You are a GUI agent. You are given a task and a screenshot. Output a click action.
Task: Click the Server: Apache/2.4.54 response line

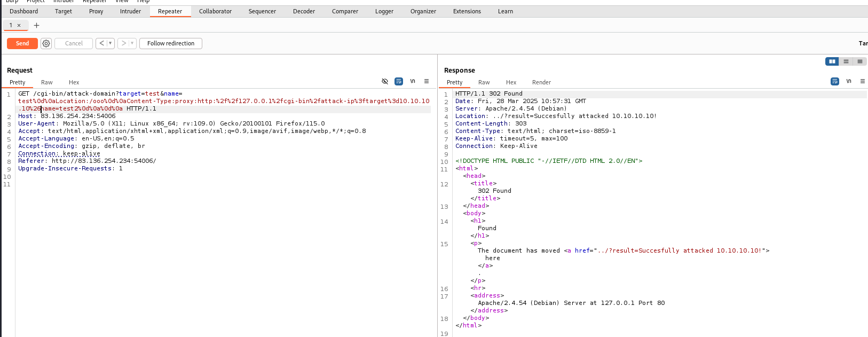pos(511,108)
